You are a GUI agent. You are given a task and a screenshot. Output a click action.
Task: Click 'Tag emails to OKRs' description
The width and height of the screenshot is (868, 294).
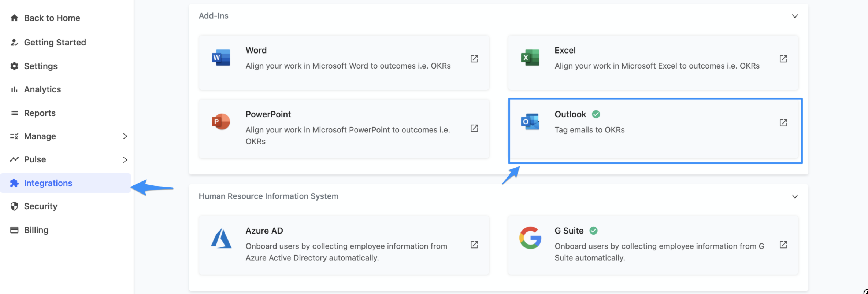[590, 130]
